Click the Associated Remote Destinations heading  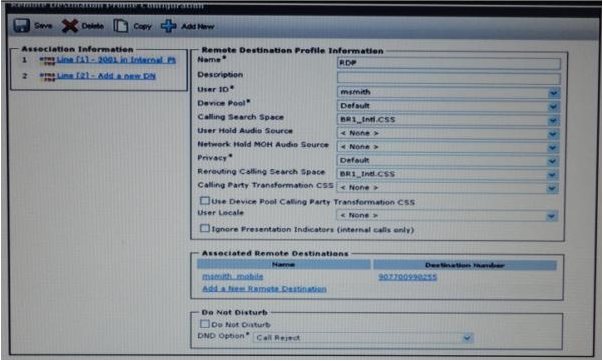pyautogui.click(x=275, y=253)
